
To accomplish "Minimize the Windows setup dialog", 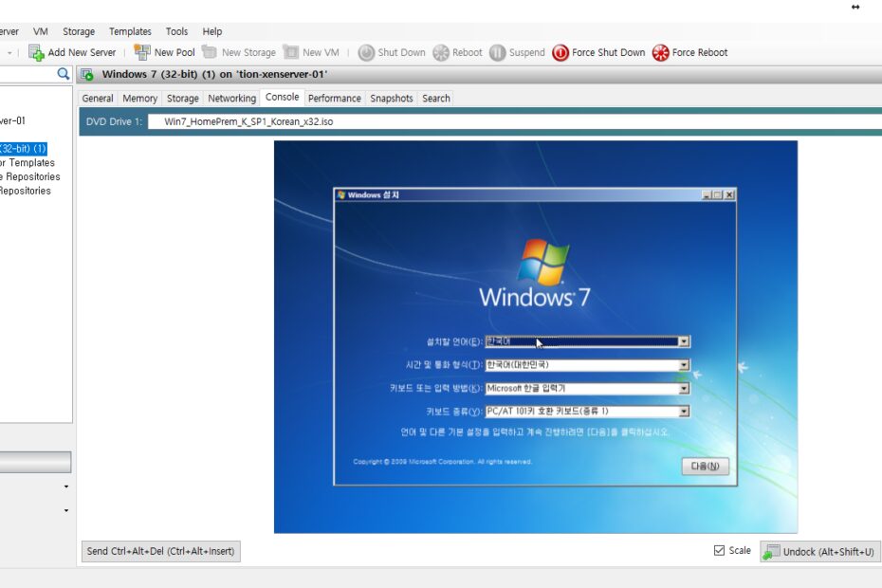I will coord(707,194).
